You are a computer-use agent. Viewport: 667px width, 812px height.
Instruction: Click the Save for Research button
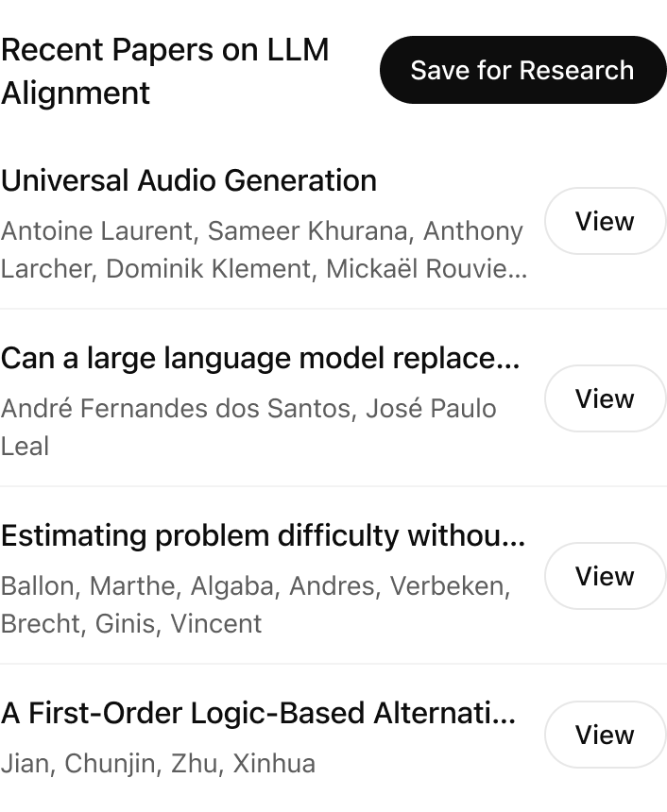(522, 70)
